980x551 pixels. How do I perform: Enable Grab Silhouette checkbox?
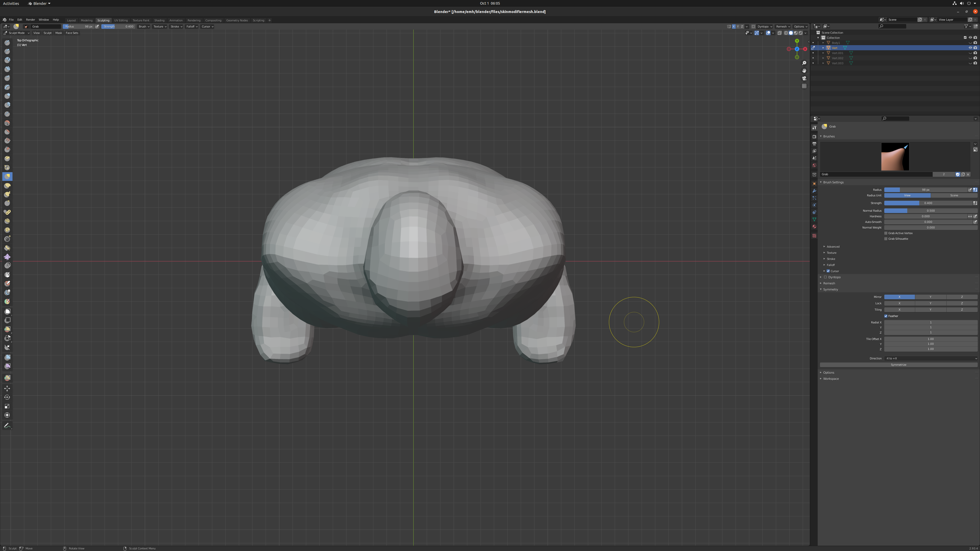(x=886, y=239)
